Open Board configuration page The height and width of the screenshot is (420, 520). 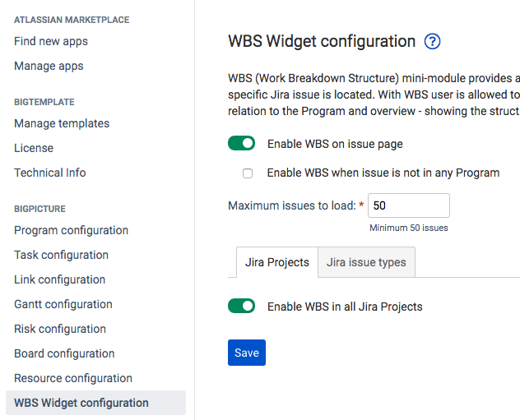tap(64, 353)
